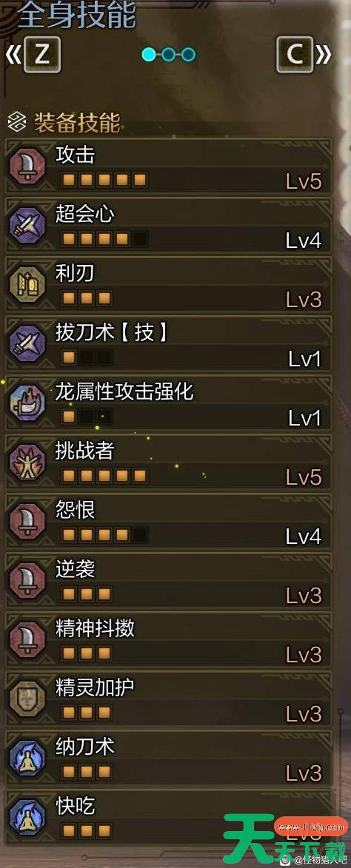The height and width of the screenshot is (868, 351).
Task: Click the 精灵加护 shield skill icon
Action: [27, 699]
